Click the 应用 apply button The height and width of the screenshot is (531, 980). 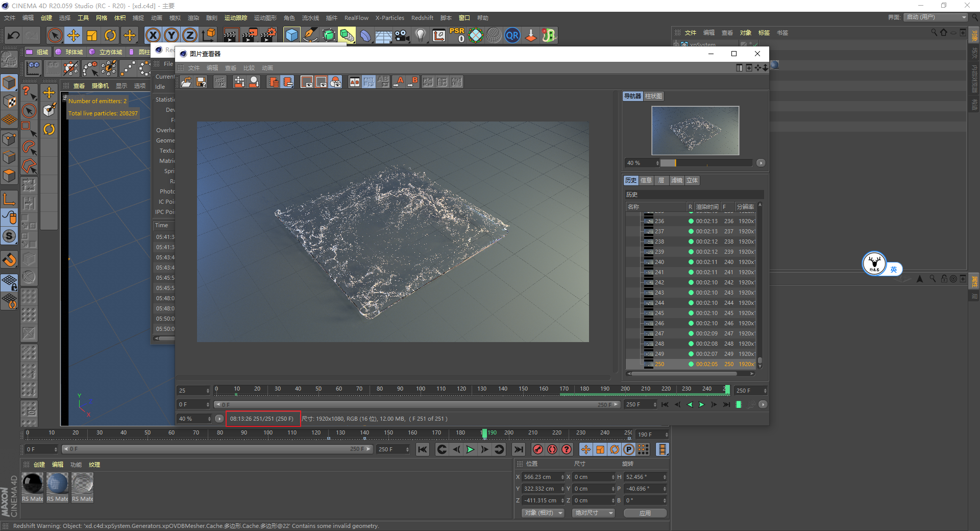645,513
